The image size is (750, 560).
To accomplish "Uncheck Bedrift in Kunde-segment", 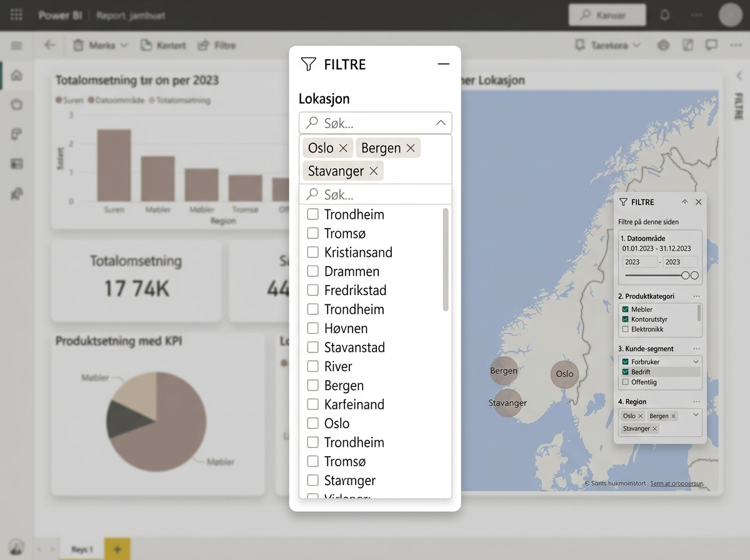I will (x=625, y=372).
